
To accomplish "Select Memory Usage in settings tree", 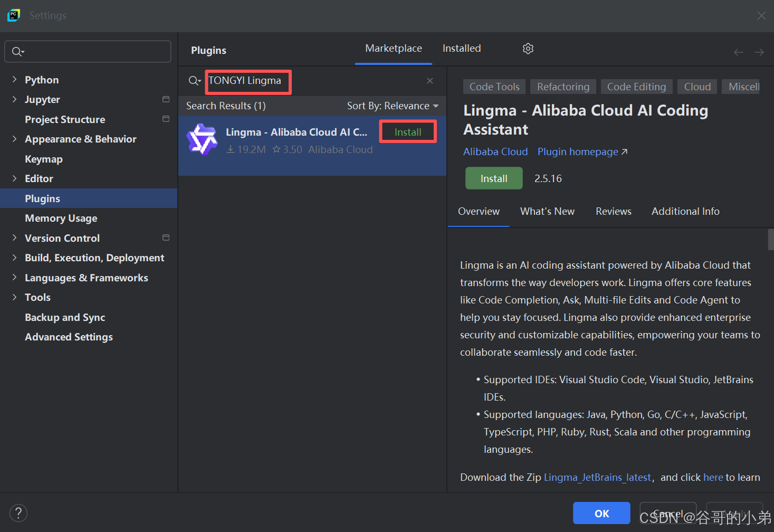I will click(89, 218).
